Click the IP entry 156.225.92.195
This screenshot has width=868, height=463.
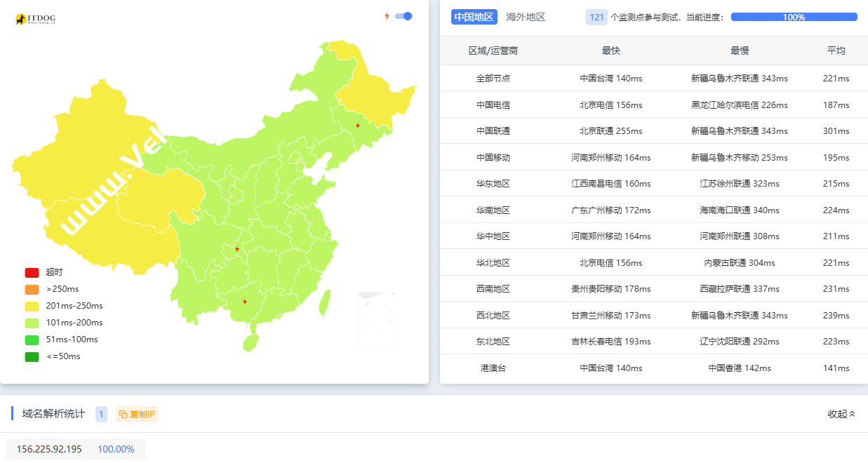(x=49, y=448)
